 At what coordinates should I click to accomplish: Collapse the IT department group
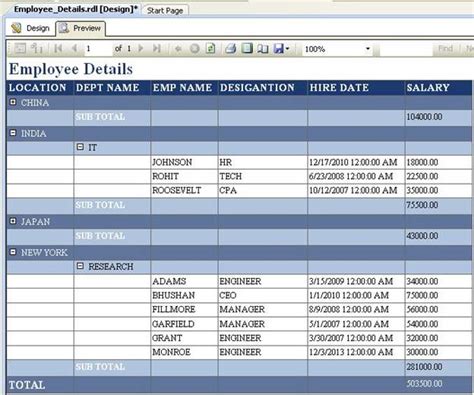tap(80, 147)
